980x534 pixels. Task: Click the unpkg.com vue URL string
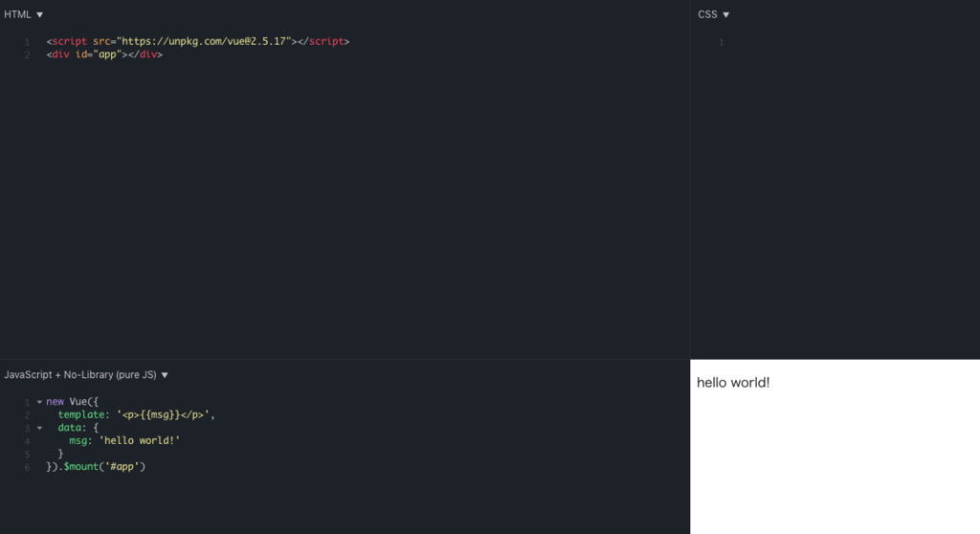[x=204, y=41]
